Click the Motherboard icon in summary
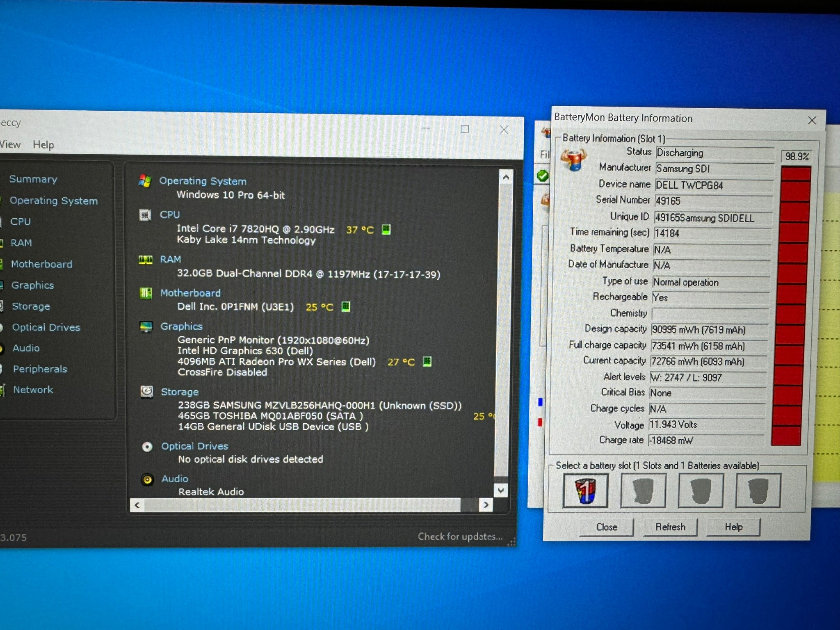840x630 pixels. coord(146,293)
